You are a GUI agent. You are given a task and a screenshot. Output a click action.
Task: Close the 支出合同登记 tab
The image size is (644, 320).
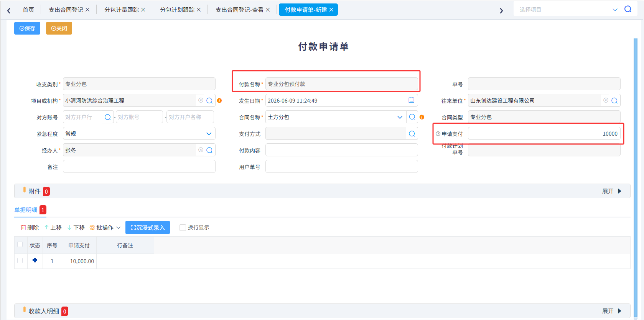coord(87,10)
